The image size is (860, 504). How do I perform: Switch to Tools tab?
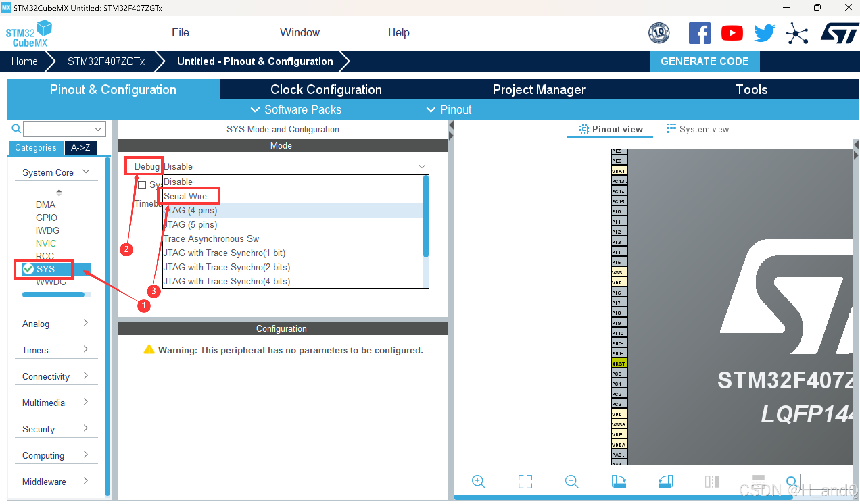(752, 89)
